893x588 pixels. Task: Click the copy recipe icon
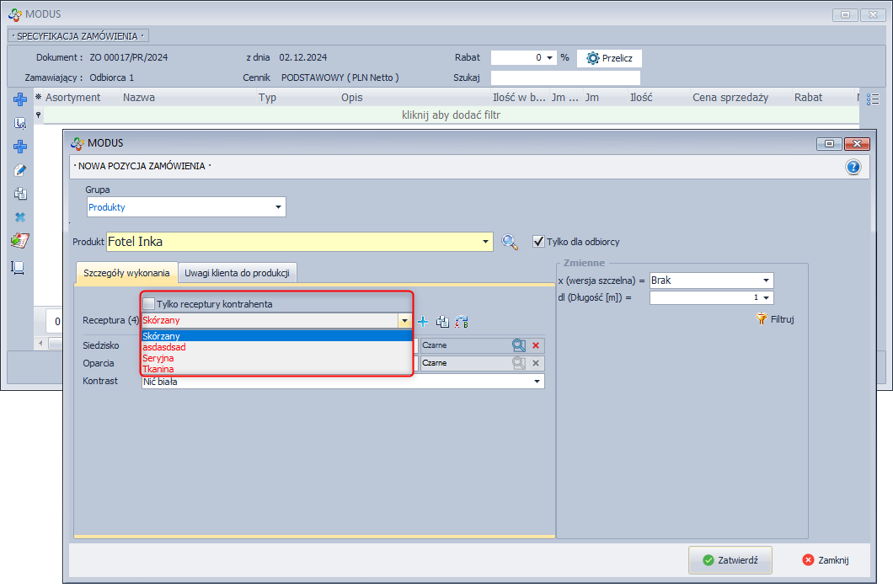click(x=442, y=321)
